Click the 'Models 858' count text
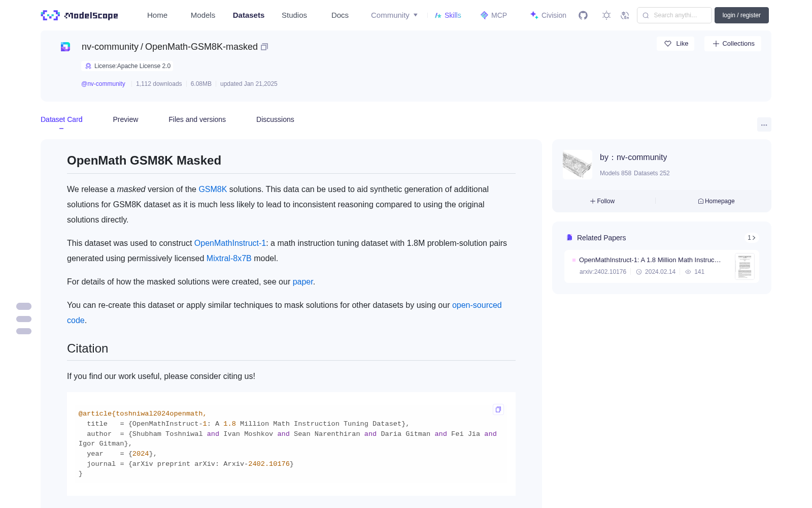This screenshot has height=508, width=812. click(616, 173)
